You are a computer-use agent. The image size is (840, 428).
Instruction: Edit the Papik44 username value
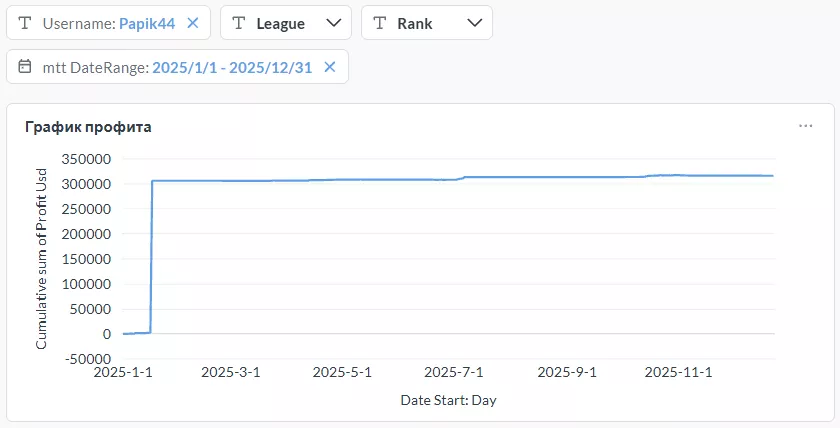(x=147, y=23)
